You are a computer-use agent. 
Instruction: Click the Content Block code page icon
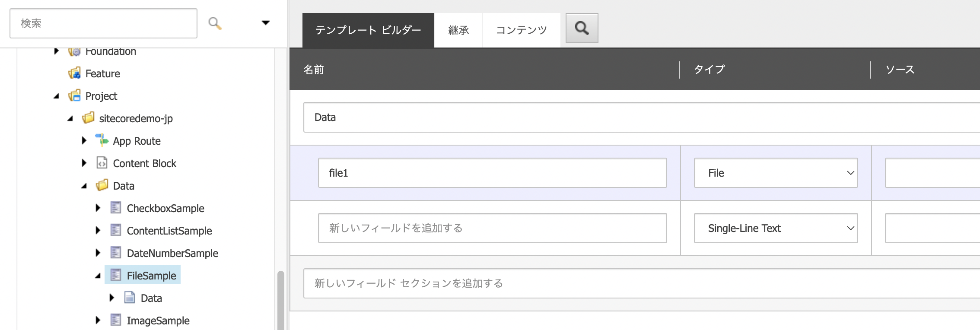pyautogui.click(x=102, y=163)
